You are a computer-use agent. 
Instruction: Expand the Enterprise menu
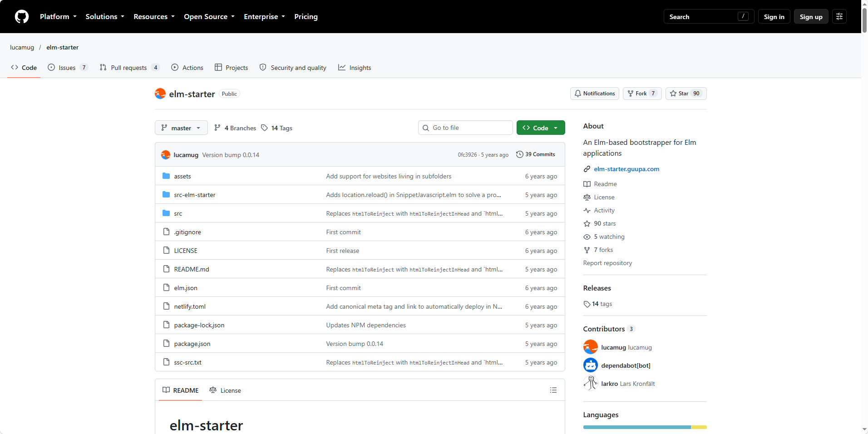pyautogui.click(x=264, y=17)
